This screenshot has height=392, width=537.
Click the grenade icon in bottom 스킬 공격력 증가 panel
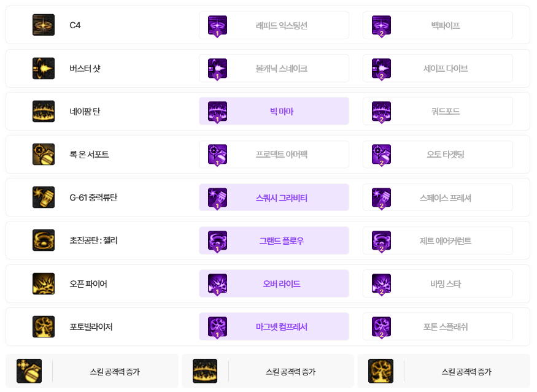click(29, 371)
